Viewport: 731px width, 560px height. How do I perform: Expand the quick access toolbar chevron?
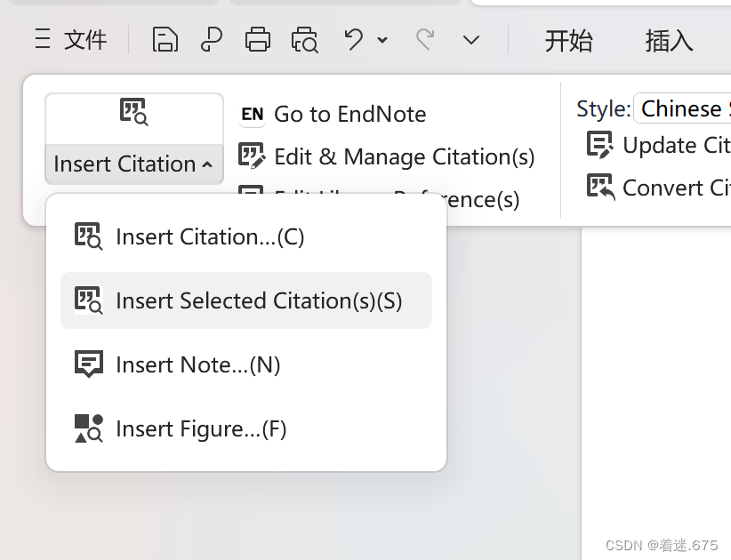pos(471,41)
